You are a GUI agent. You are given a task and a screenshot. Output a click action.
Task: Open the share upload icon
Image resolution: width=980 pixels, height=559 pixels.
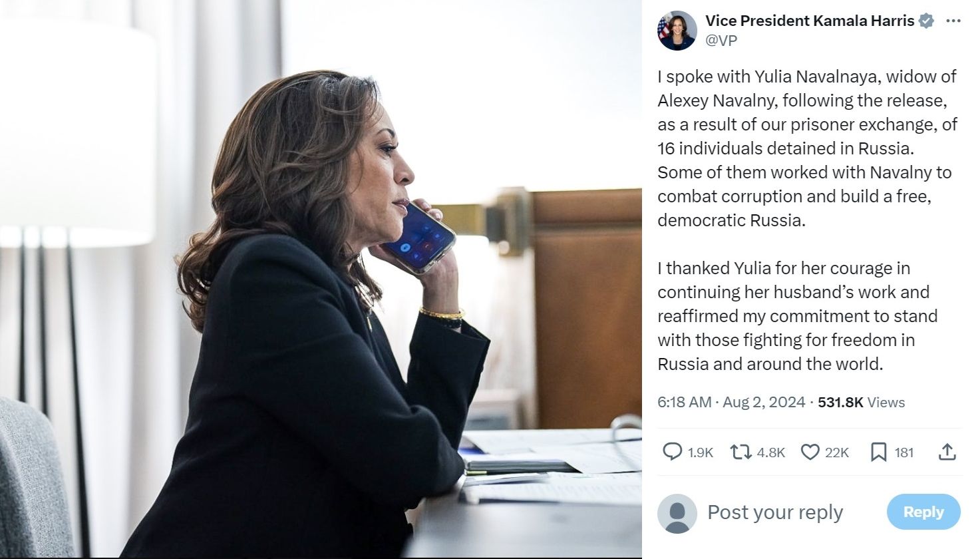point(947,452)
